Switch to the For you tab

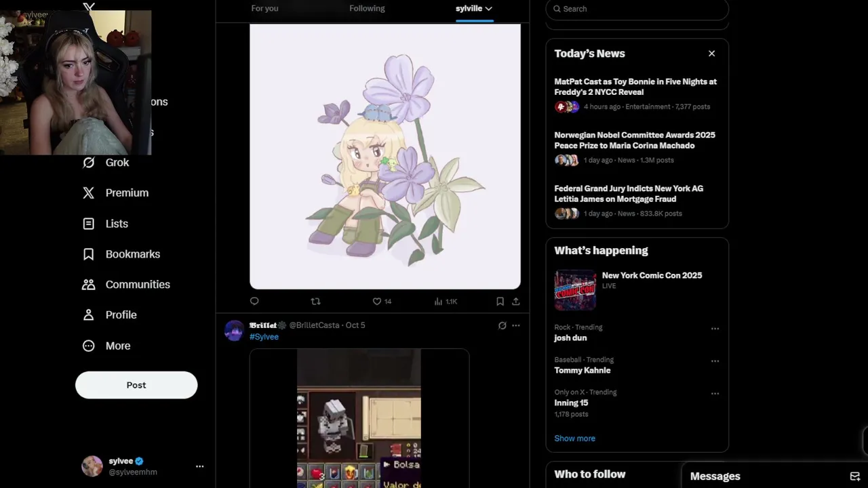coord(264,8)
